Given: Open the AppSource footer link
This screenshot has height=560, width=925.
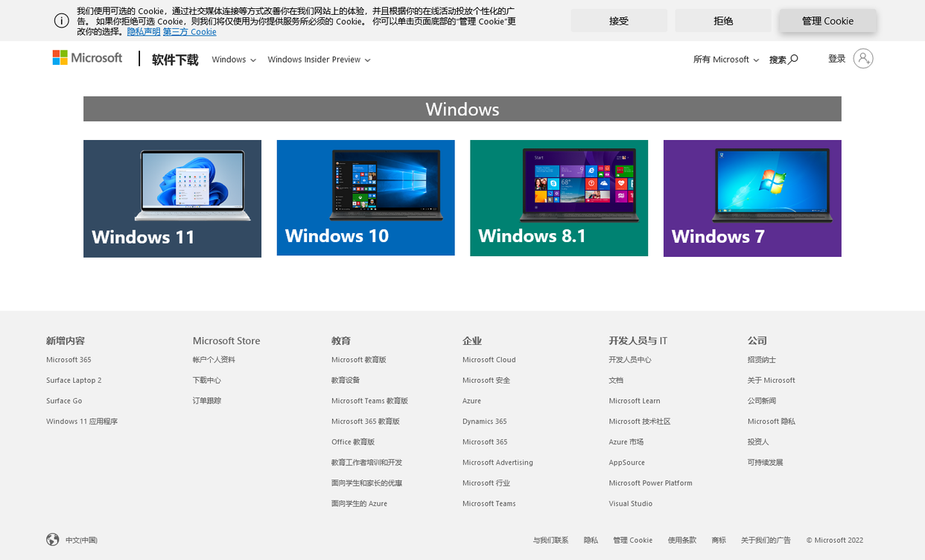Looking at the screenshot, I should pos(626,462).
